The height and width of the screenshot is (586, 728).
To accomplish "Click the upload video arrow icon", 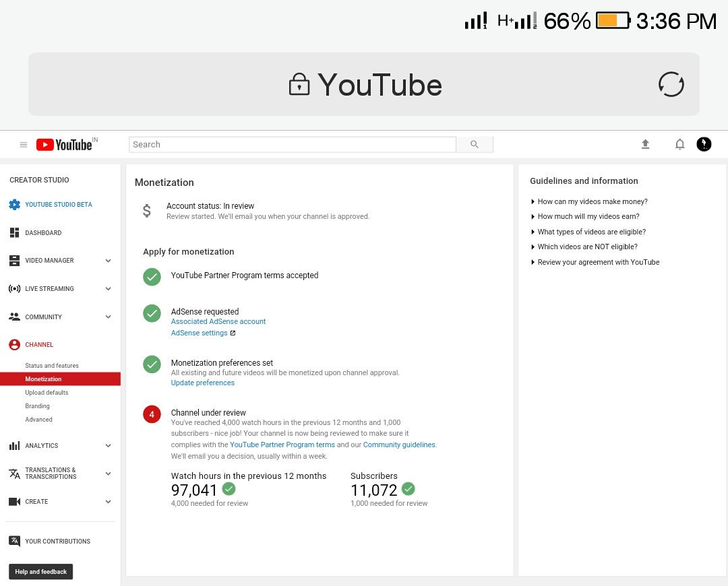I will click(645, 144).
